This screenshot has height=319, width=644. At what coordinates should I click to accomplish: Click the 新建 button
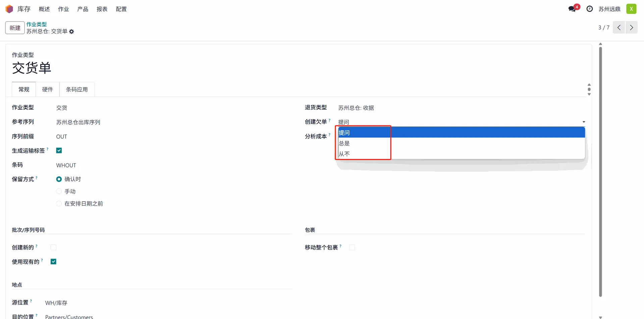15,28
